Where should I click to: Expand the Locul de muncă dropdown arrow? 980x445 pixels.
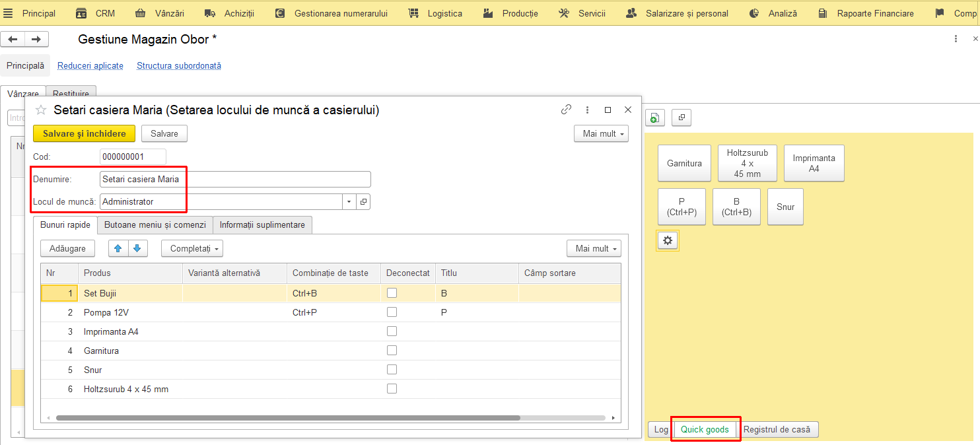pyautogui.click(x=349, y=201)
